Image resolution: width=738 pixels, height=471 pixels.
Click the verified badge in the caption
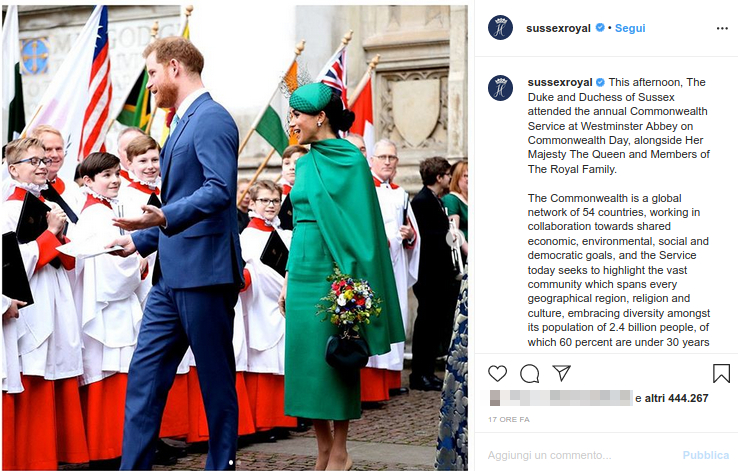[600, 82]
